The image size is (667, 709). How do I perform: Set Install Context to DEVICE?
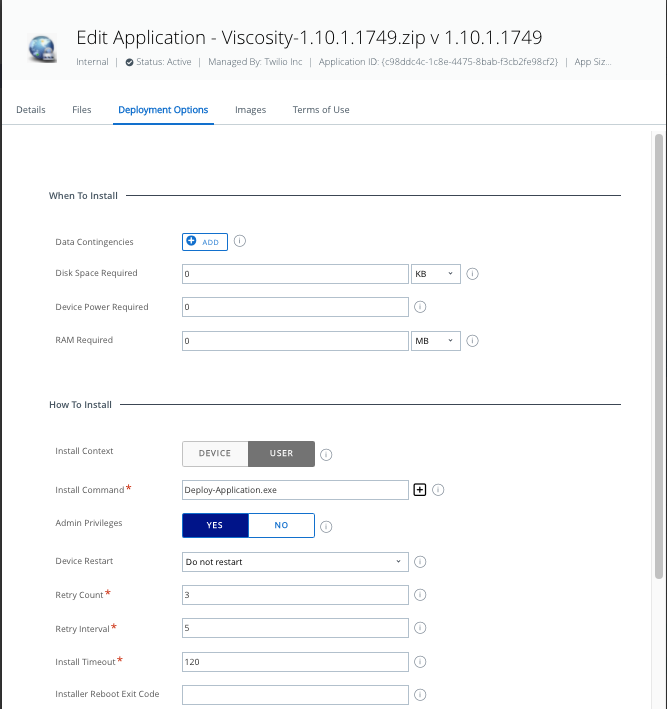pos(215,454)
